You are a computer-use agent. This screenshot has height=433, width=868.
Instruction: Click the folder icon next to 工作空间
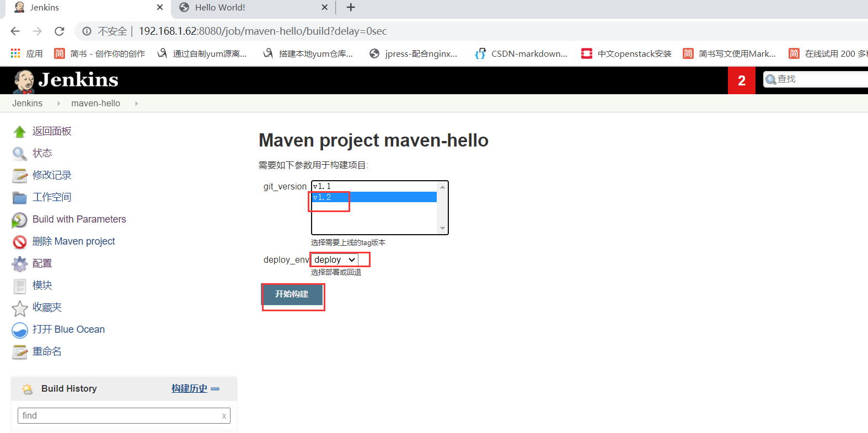tap(19, 198)
